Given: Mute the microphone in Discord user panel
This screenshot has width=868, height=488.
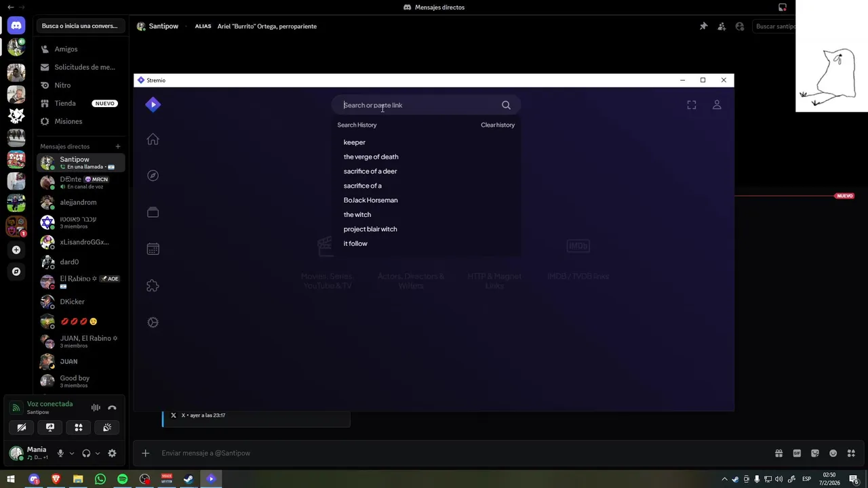Looking at the screenshot, I should click(60, 453).
